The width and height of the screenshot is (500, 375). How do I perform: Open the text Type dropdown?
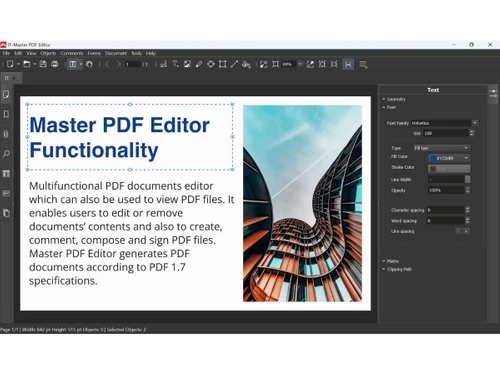coord(442,148)
